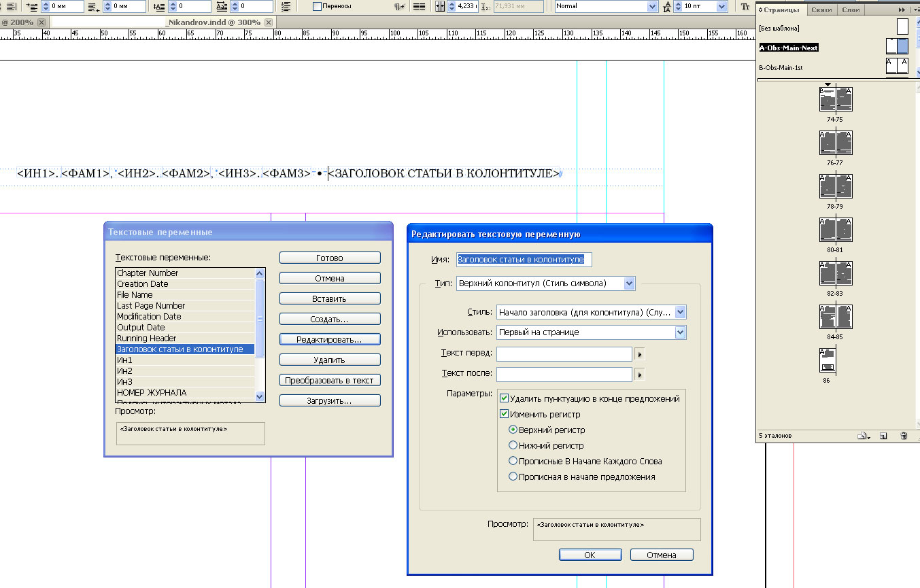The image size is (920, 588).
Task: Select the page 86 thumbnail
Action: coord(828,360)
